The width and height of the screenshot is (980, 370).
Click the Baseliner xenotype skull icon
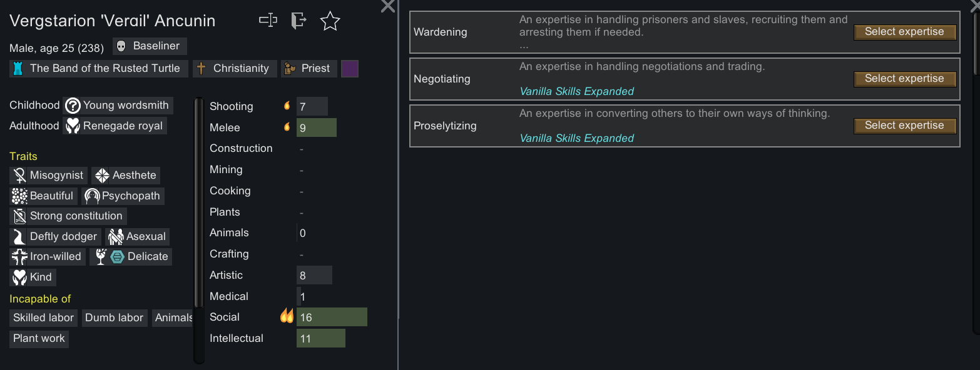tap(121, 46)
